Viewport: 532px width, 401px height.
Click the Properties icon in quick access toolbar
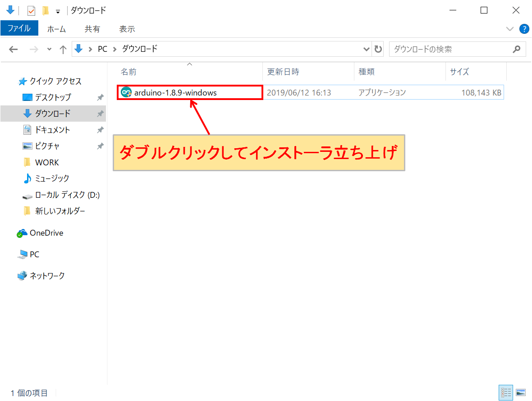pyautogui.click(x=31, y=11)
